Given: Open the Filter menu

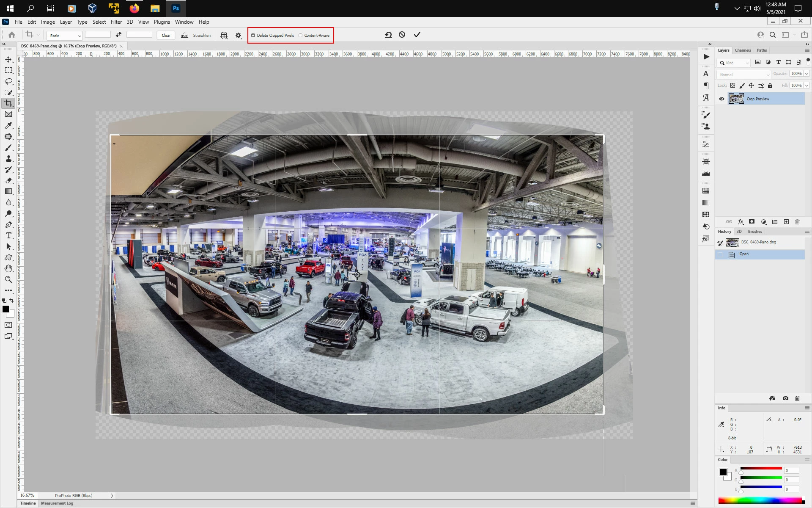Looking at the screenshot, I should pyautogui.click(x=116, y=22).
